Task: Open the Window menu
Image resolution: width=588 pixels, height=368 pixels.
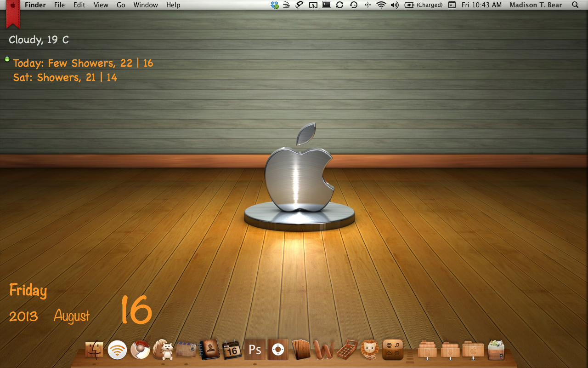Action: tap(146, 5)
